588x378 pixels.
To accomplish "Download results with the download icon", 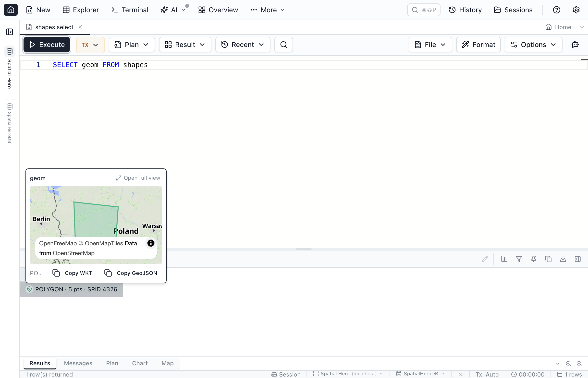I will (563, 259).
